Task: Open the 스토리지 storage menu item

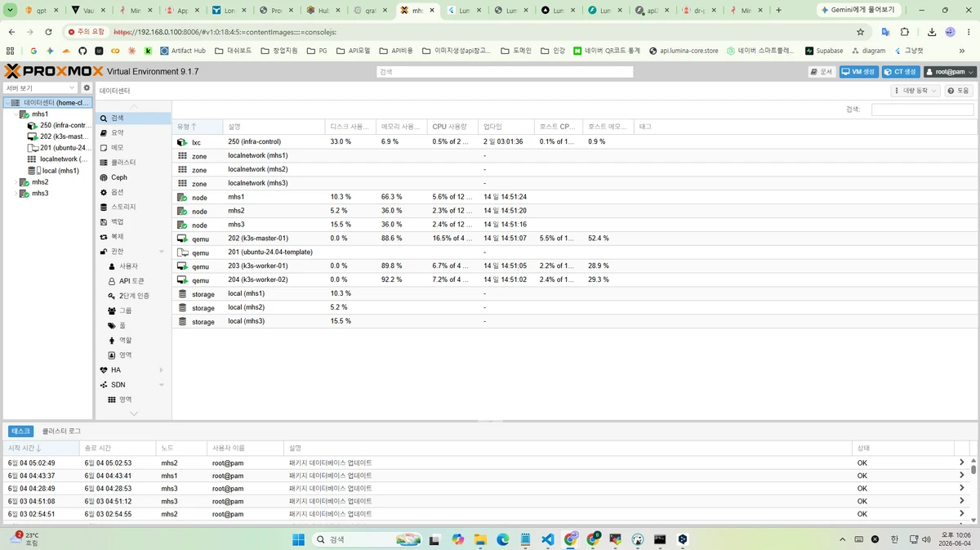Action: pyautogui.click(x=133, y=207)
